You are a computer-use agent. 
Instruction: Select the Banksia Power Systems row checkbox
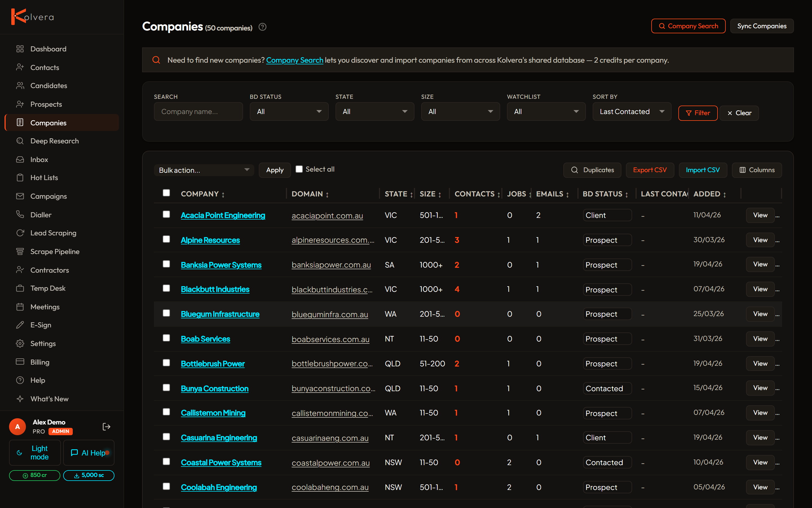click(166, 264)
